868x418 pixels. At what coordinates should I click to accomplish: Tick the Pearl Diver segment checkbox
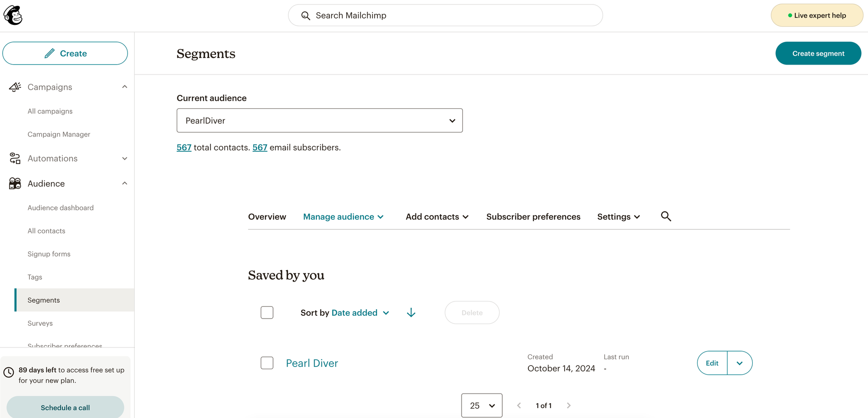tap(267, 363)
